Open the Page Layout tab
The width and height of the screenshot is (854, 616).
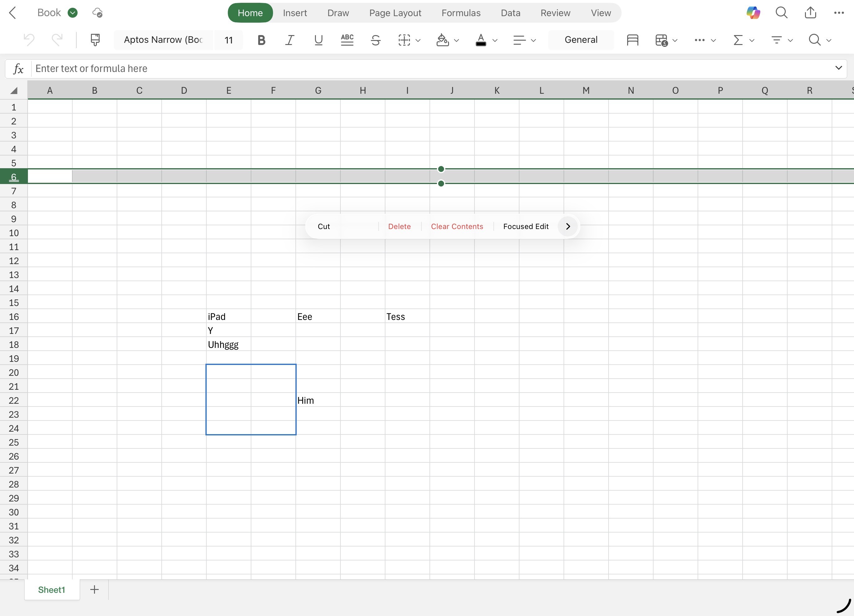395,13
